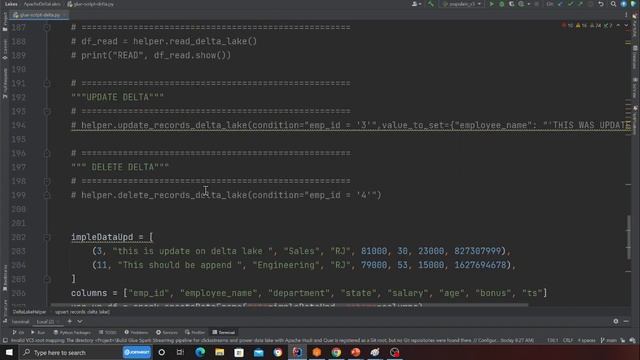640x360 pixels.
Task: Open the profiler options dropdown arrow
Action: pyautogui.click(x=528, y=4)
